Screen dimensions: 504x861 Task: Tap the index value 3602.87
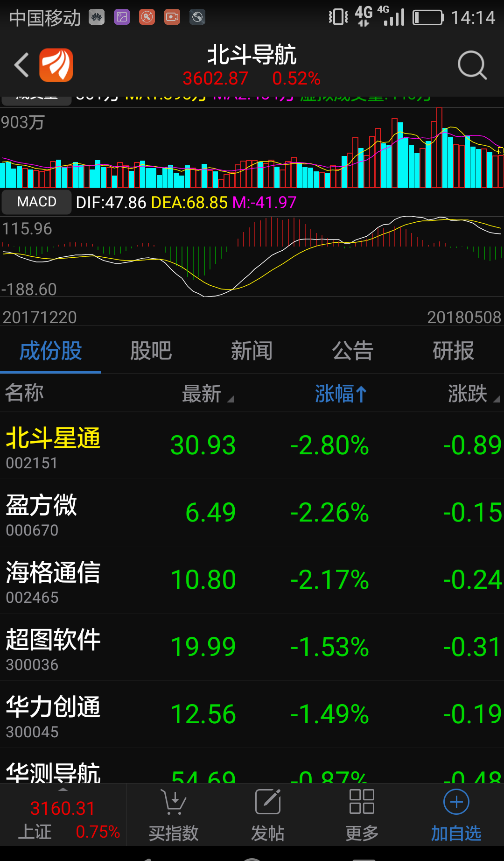tap(215, 78)
